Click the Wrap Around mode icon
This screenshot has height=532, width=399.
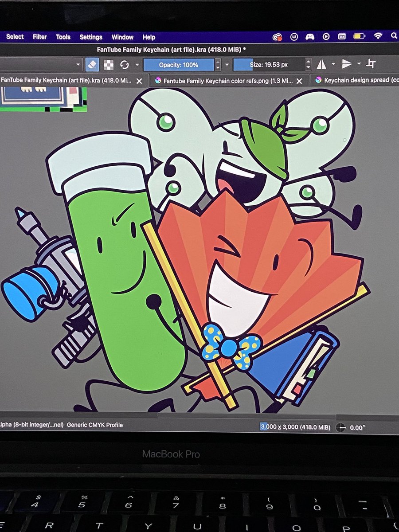point(371,64)
